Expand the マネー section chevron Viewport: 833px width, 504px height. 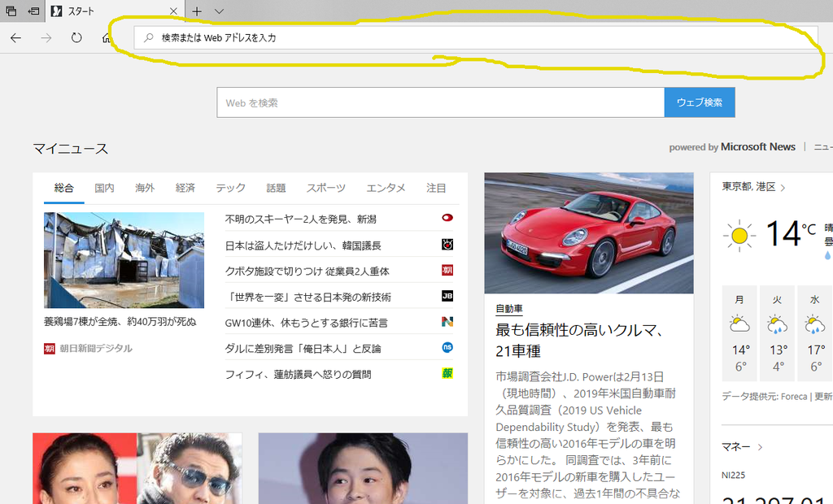point(761,447)
